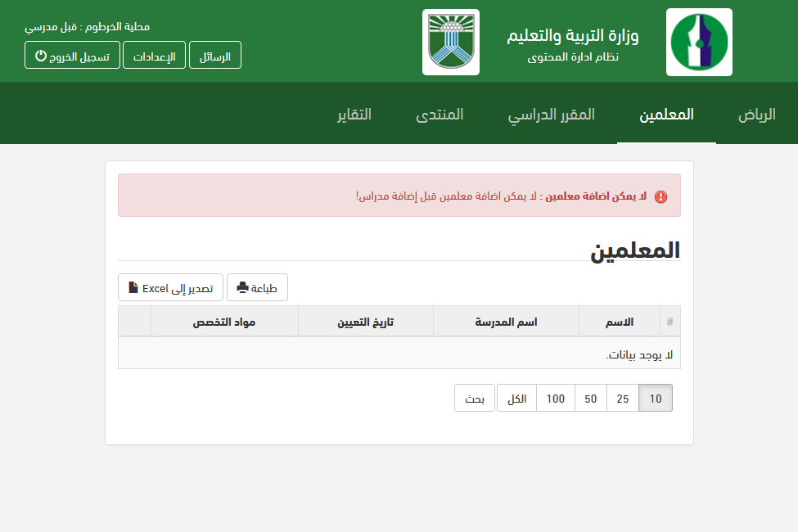Click the printer icon in طباعة button

pos(242,287)
